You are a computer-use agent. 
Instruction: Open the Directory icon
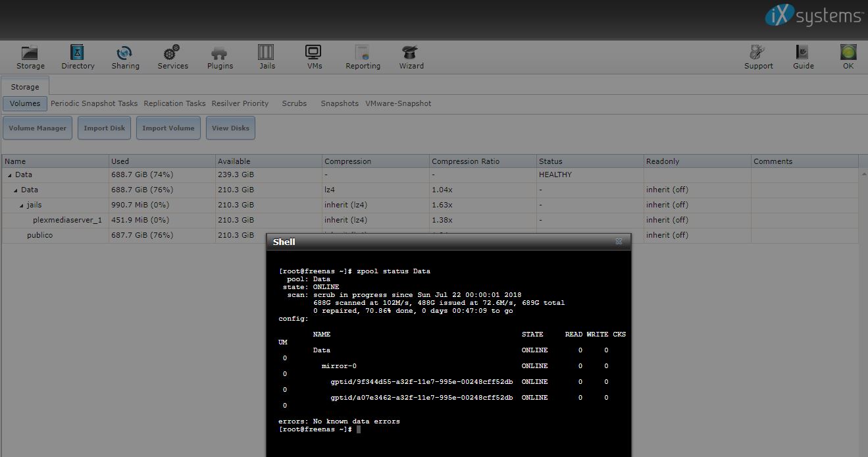(x=78, y=57)
